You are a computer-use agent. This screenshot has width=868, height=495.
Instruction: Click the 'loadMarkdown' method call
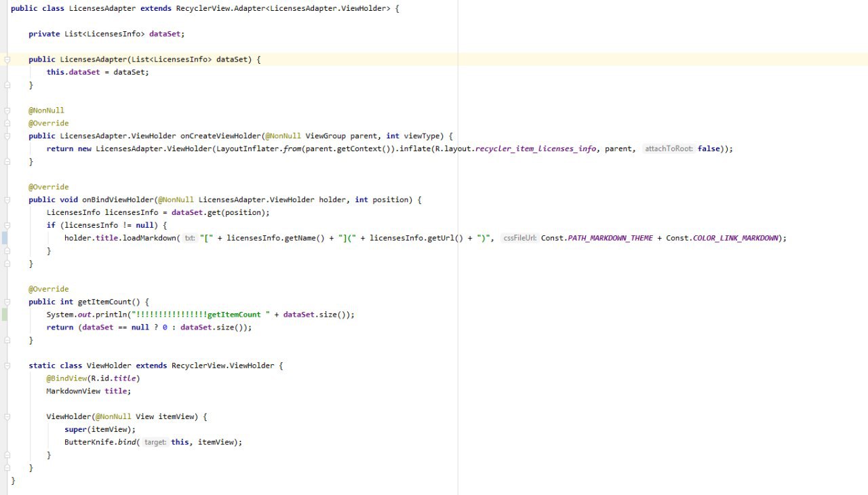[149, 238]
